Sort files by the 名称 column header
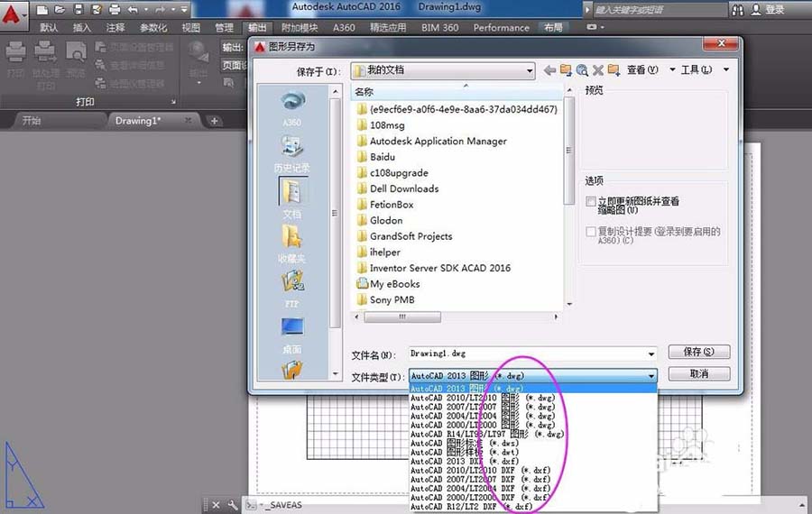The width and height of the screenshot is (812, 514). (x=457, y=92)
